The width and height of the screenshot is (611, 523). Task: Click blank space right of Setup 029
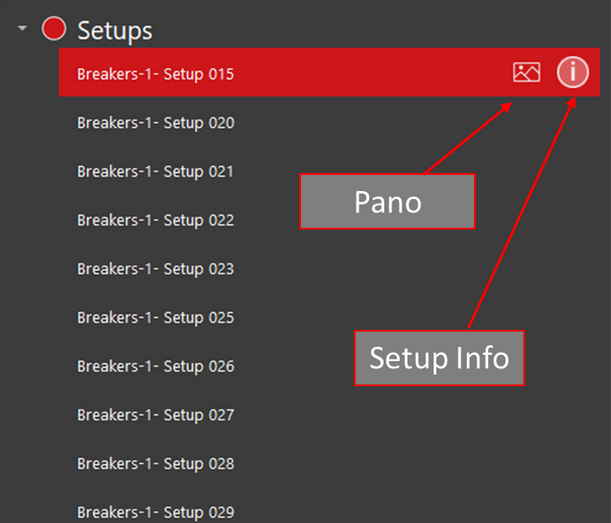(x=400, y=512)
